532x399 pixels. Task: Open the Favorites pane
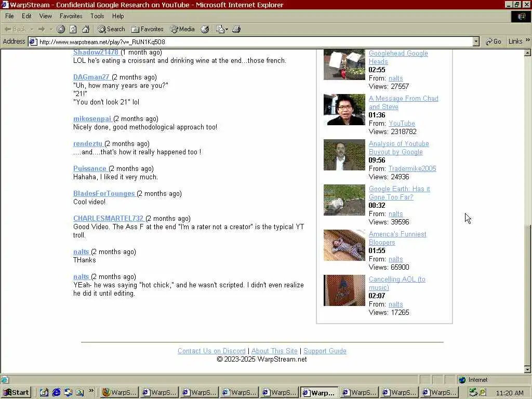[148, 29]
